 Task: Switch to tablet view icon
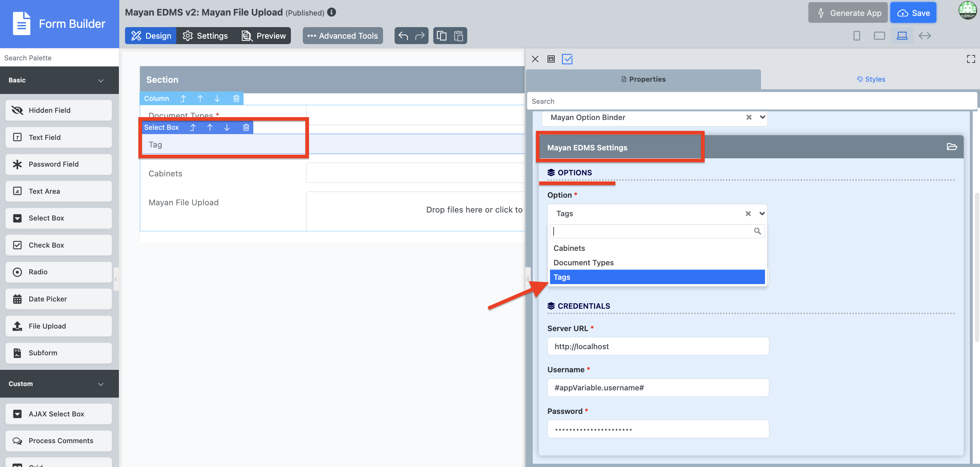879,36
